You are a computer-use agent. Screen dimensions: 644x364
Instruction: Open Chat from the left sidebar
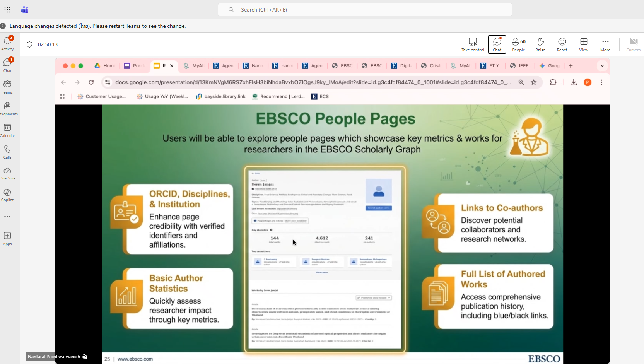[7, 65]
